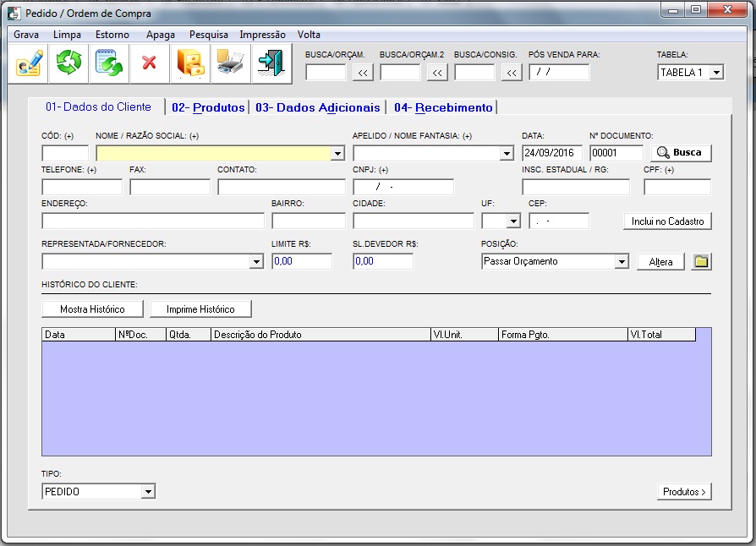Click the red X Apaga icon
Image resolution: width=756 pixels, height=546 pixels.
[150, 63]
